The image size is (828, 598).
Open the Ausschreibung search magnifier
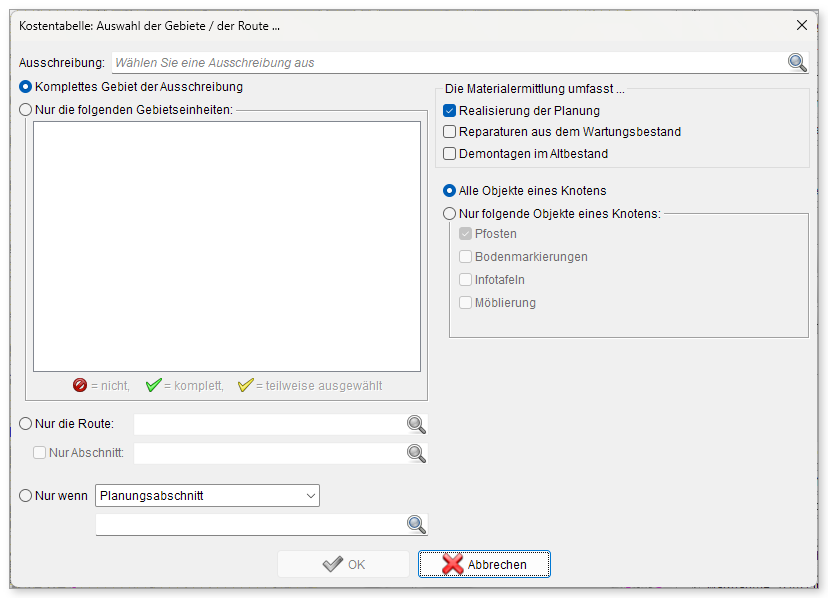[x=797, y=62]
